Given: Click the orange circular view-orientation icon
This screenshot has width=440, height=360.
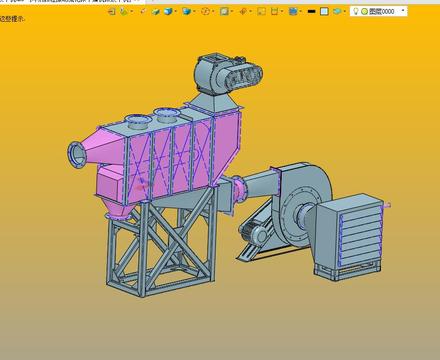Looking at the screenshot, I should point(206,12).
